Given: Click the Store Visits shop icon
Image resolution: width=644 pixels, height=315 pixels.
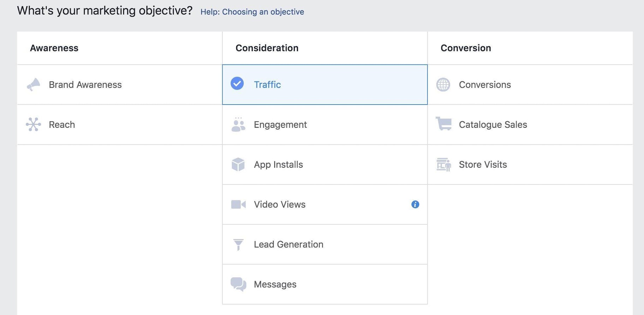Looking at the screenshot, I should click(x=443, y=164).
